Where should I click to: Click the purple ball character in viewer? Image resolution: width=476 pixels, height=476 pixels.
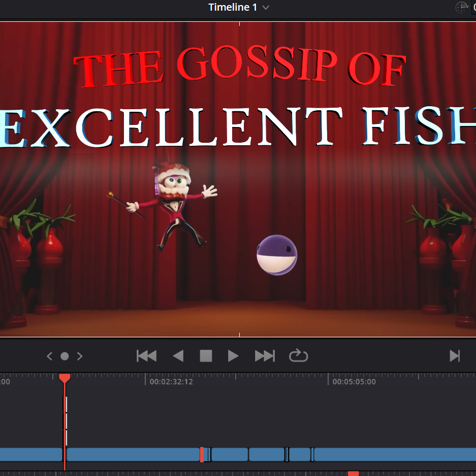pyautogui.click(x=277, y=255)
